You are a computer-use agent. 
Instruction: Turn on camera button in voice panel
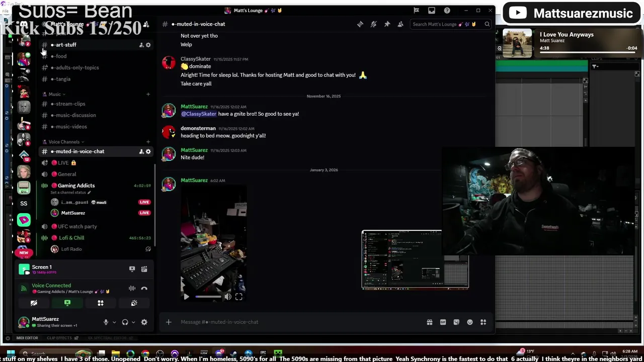coord(34,303)
